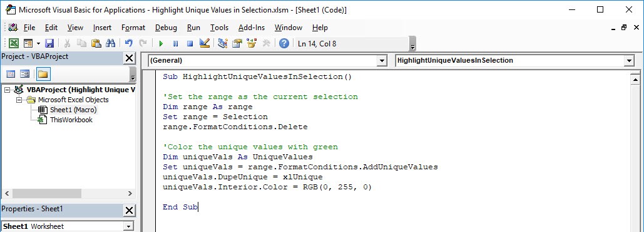Open the HighlightUniqueValuesInSelection procedure dropdown

[629, 60]
